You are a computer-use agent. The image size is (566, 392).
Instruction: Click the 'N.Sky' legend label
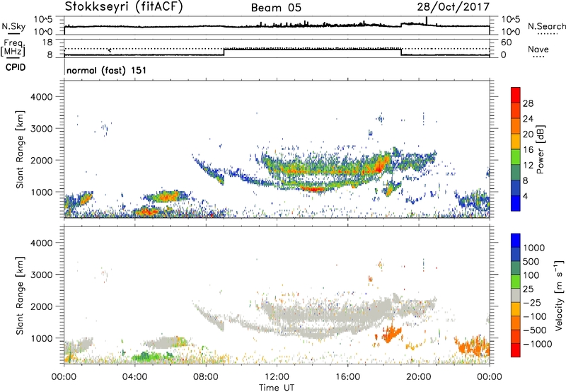[x=13, y=26]
